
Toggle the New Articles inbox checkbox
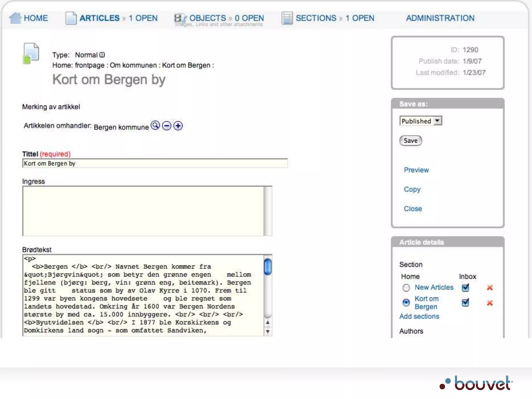tap(465, 288)
